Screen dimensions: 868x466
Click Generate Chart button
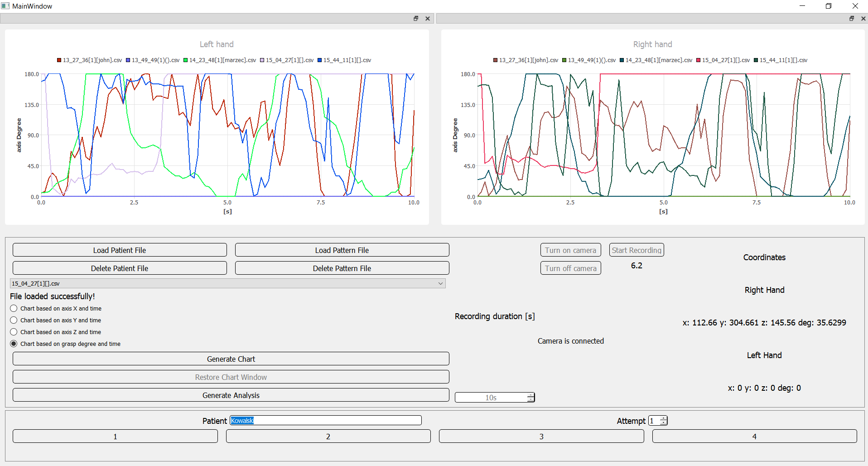coord(231,359)
